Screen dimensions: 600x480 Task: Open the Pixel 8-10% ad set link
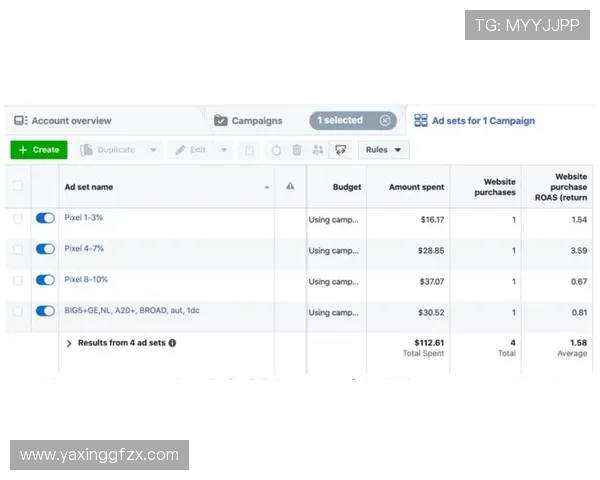coord(86,279)
